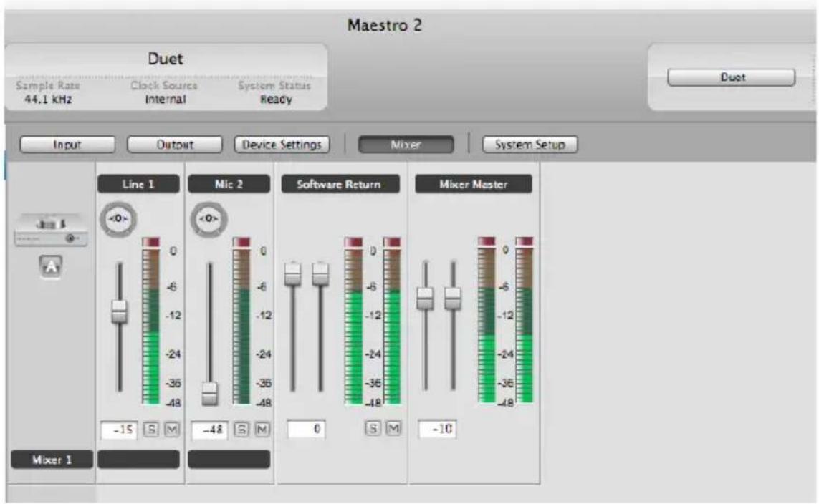The width and height of the screenshot is (819, 504).
Task: Click the Duet device button at top right
Action: [732, 77]
